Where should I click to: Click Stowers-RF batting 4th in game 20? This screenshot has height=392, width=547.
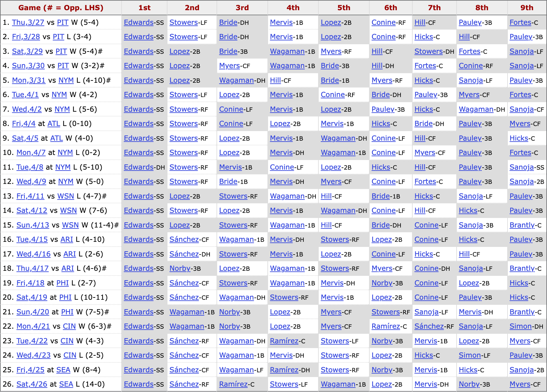(289, 297)
